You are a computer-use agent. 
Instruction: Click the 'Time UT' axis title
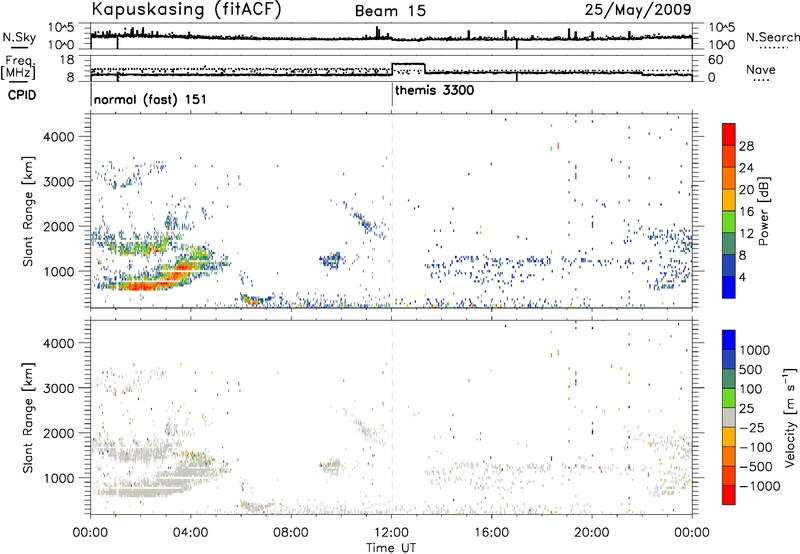[391, 548]
